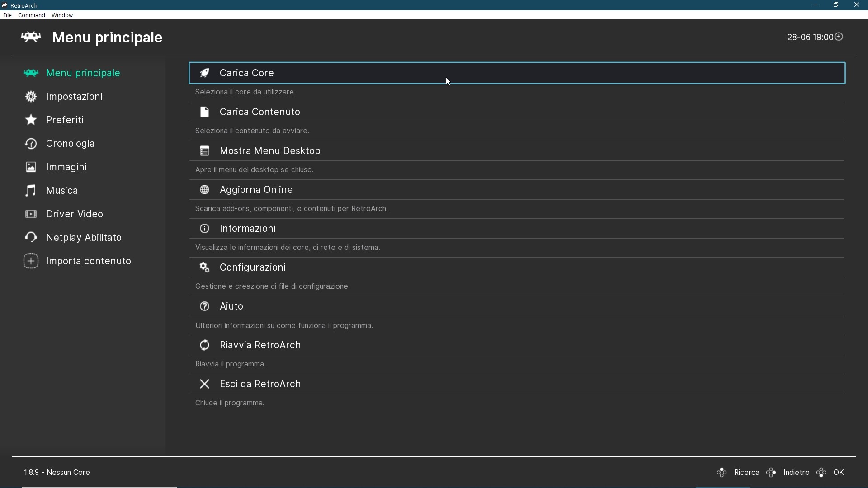
Task: Open the File menu
Action: pos(7,15)
